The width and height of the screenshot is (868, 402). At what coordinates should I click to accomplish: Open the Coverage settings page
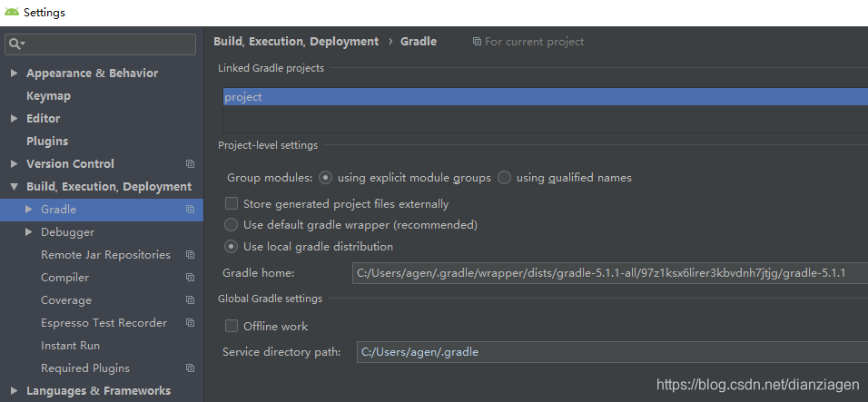click(x=66, y=300)
